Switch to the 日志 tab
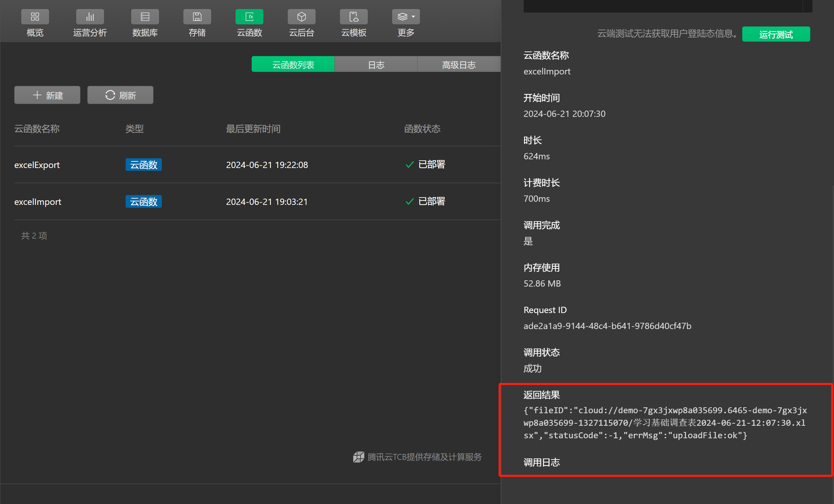 tap(376, 65)
